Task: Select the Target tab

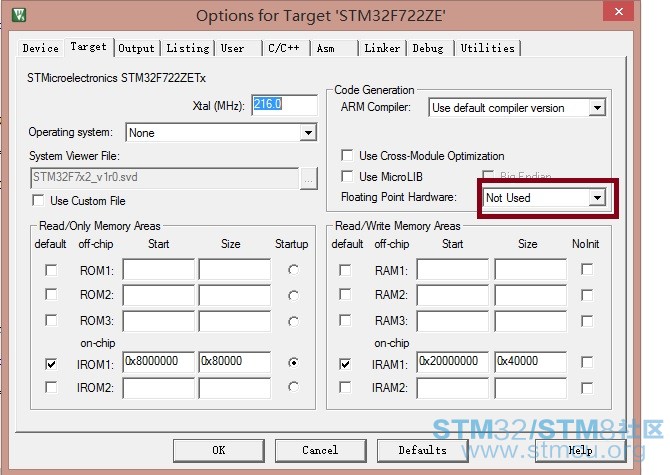Action: click(x=88, y=47)
